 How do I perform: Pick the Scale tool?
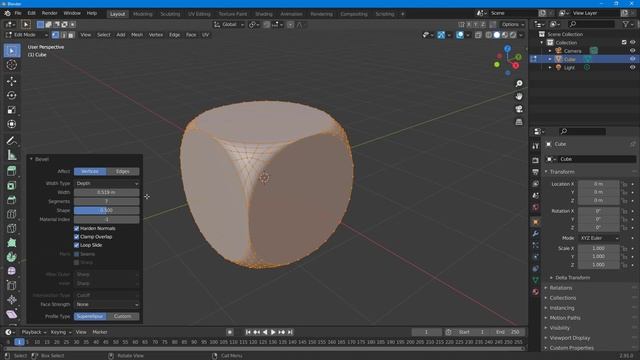(x=12, y=109)
